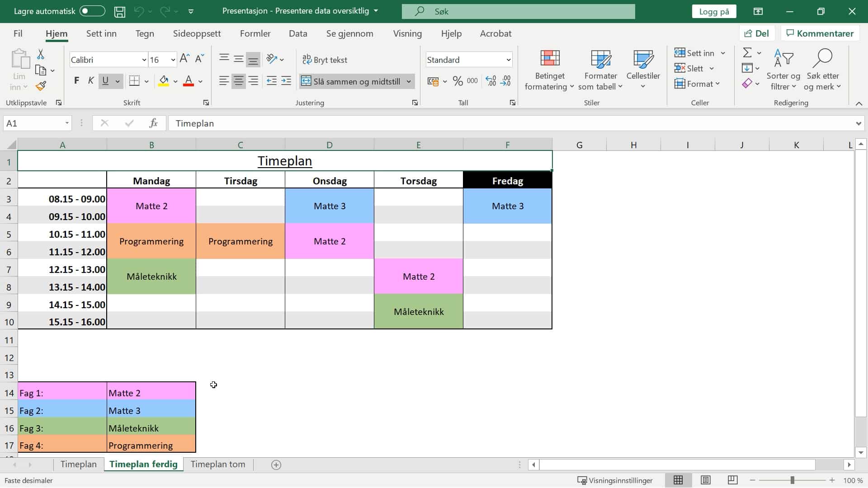Click the insert function fx icon
The image size is (868, 488).
(x=153, y=123)
